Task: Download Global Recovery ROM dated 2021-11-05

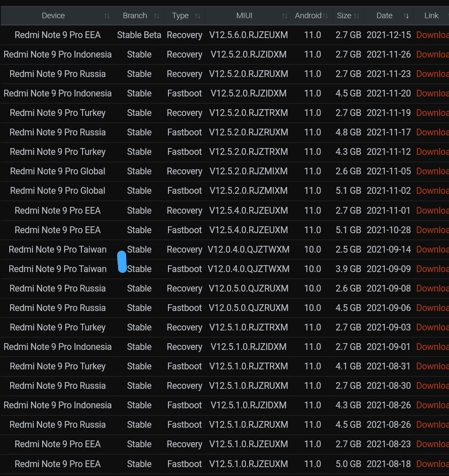Action: tap(432, 171)
